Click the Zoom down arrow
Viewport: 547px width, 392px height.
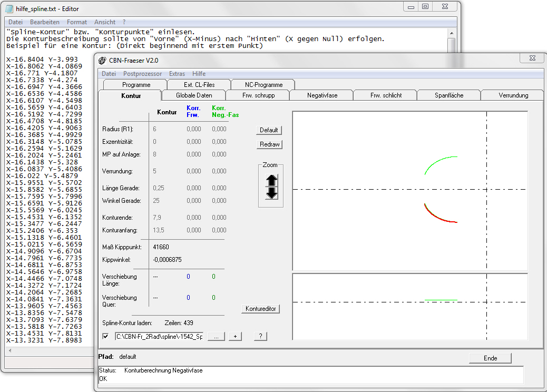point(271,193)
